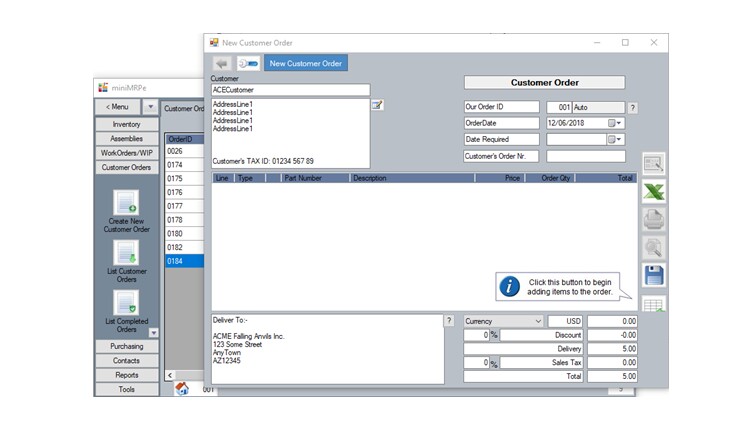Click the add items table icon
This screenshot has height=435, width=753.
654,304
